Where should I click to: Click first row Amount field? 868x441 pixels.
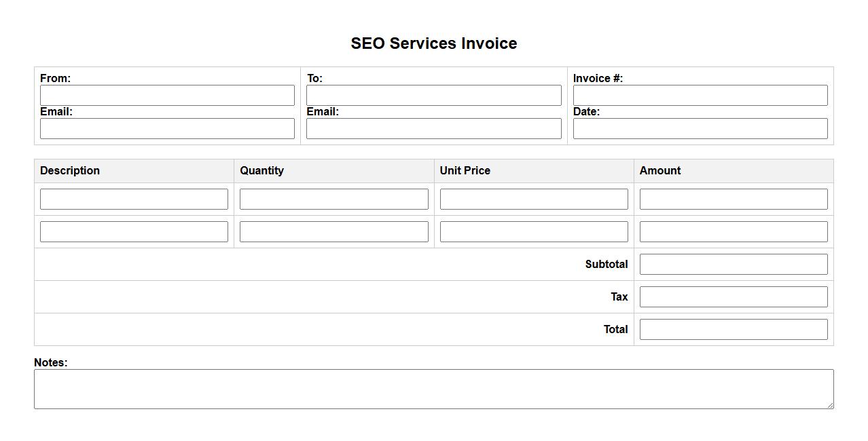(x=734, y=199)
